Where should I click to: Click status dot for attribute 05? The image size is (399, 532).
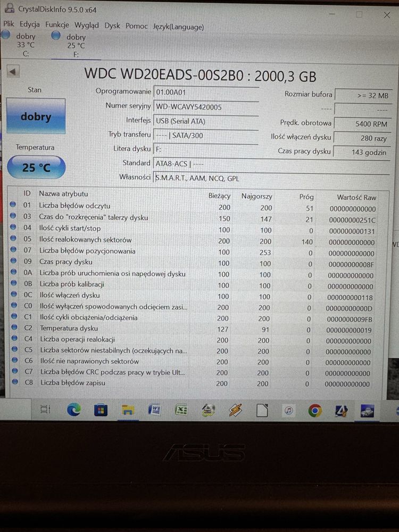[x=13, y=238]
